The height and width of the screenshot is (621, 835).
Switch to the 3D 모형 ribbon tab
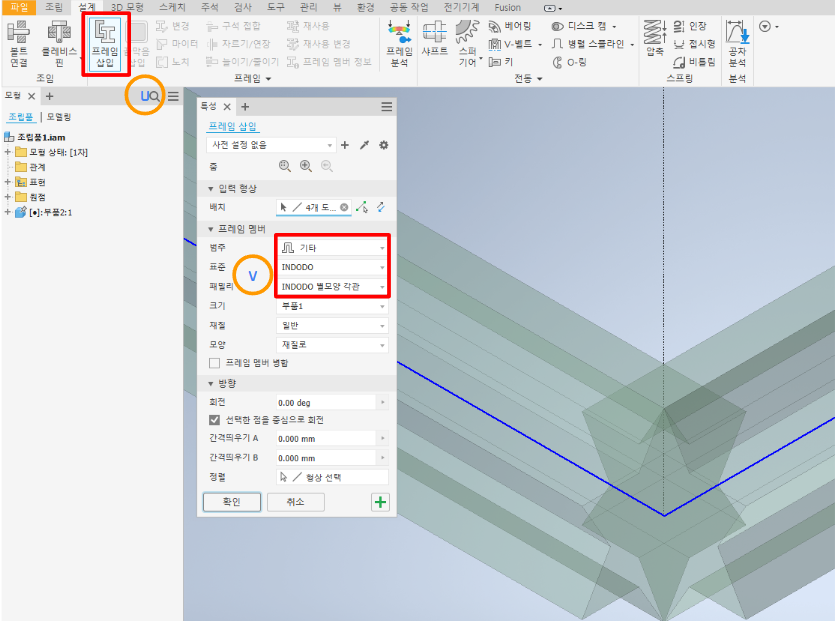tap(128, 7)
